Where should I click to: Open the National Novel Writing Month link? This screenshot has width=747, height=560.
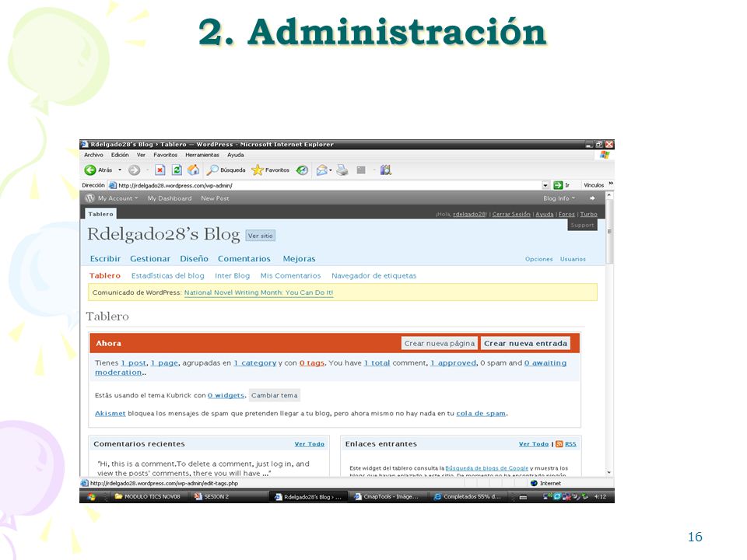click(258, 292)
